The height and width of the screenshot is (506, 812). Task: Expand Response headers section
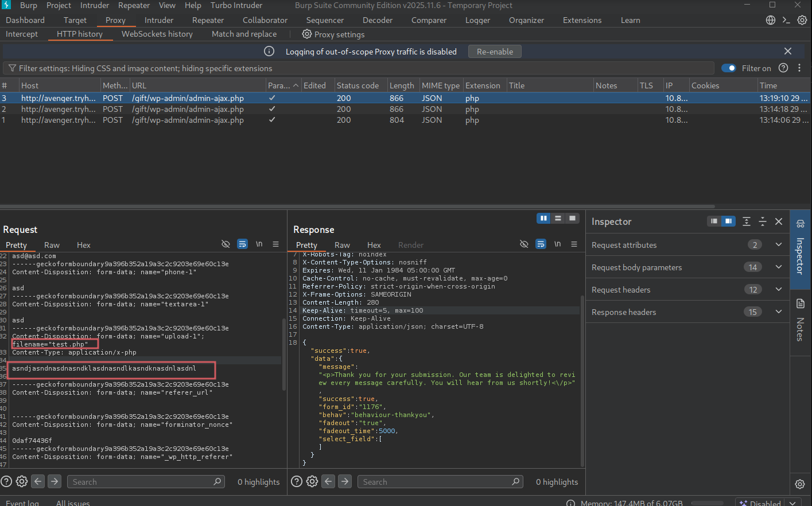tap(778, 312)
